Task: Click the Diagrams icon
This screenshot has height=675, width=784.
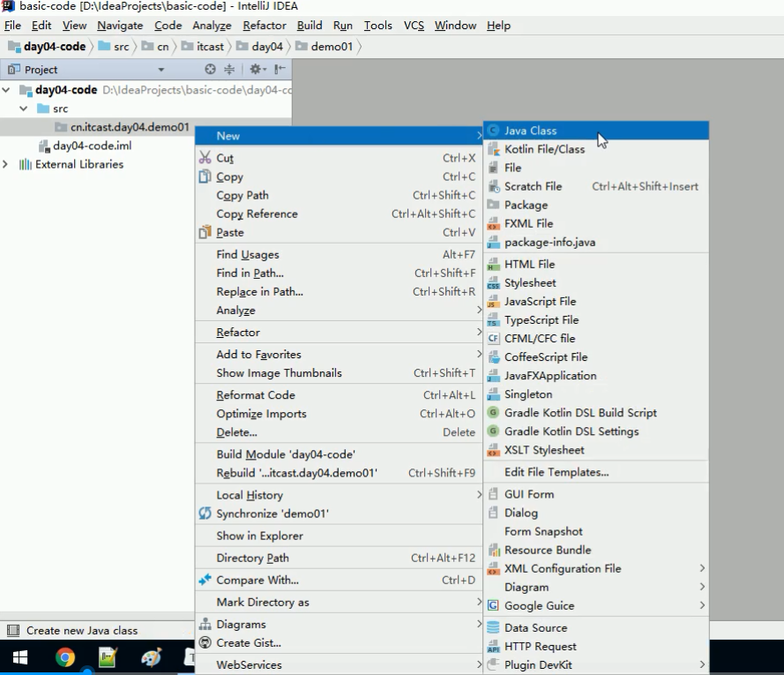Action: 205,624
